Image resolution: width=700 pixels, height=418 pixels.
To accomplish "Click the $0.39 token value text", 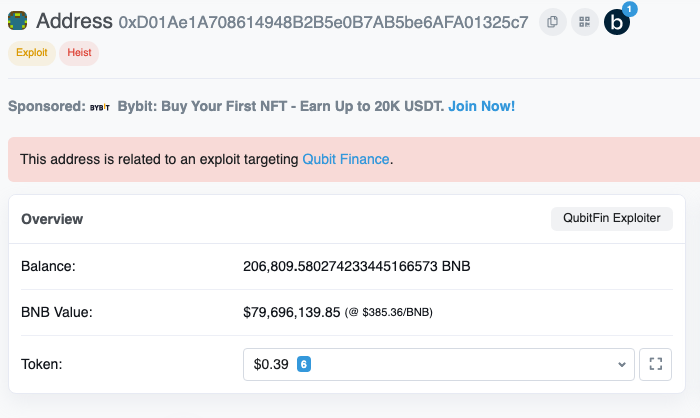I will 271,364.
